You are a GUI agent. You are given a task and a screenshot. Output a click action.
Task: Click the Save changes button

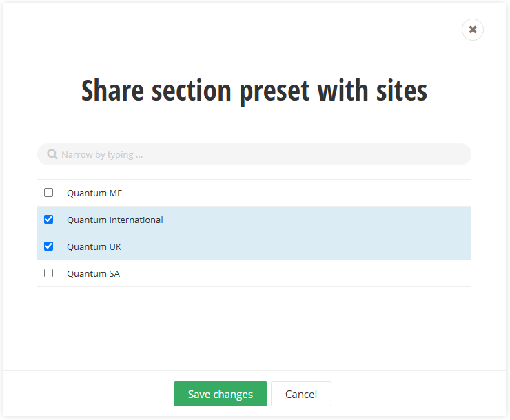[221, 394]
